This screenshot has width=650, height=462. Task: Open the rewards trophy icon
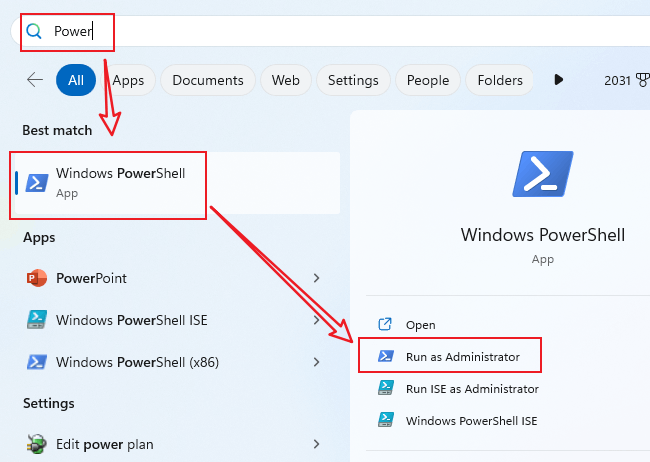(643, 80)
